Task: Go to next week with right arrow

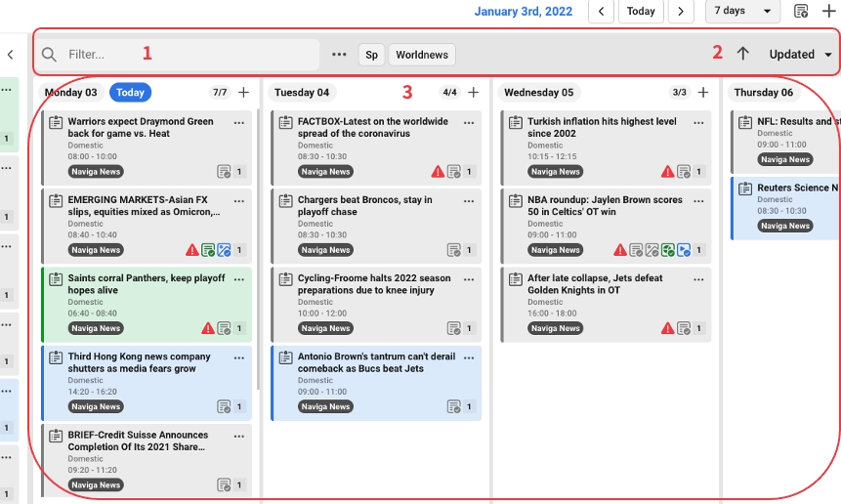Action: 681,12
